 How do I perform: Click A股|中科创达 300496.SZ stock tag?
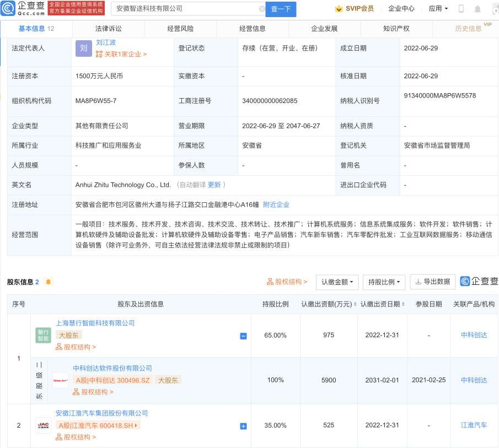coord(112,380)
